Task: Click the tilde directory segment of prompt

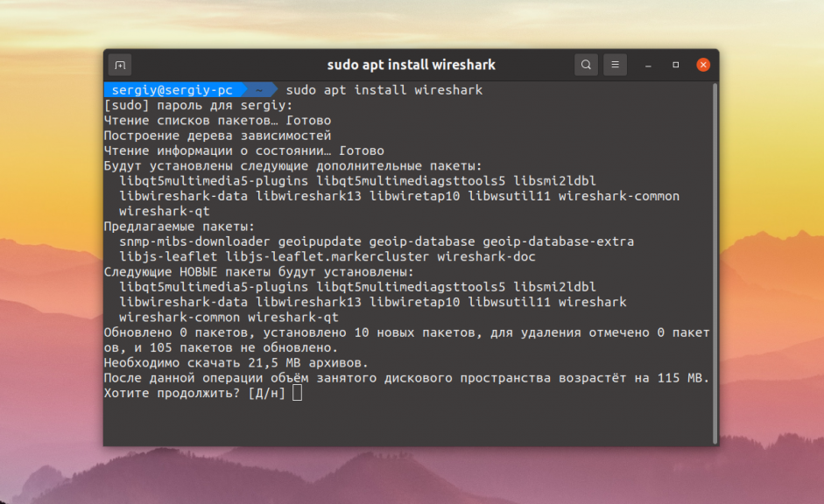Action: pyautogui.click(x=261, y=90)
